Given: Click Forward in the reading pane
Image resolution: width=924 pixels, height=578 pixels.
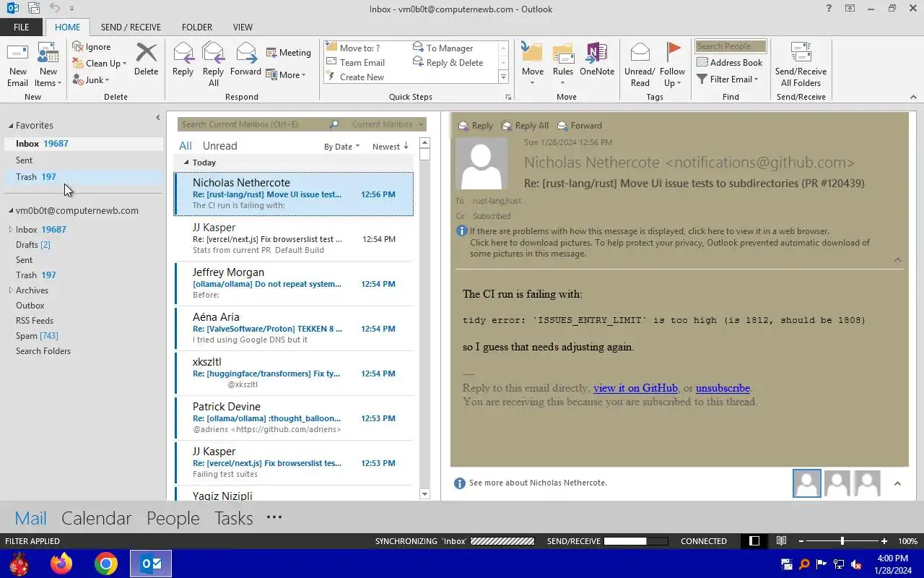Looking at the screenshot, I should [580, 126].
